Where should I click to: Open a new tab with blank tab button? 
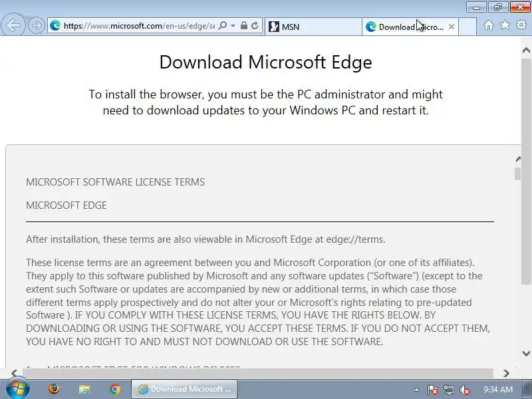click(x=467, y=27)
